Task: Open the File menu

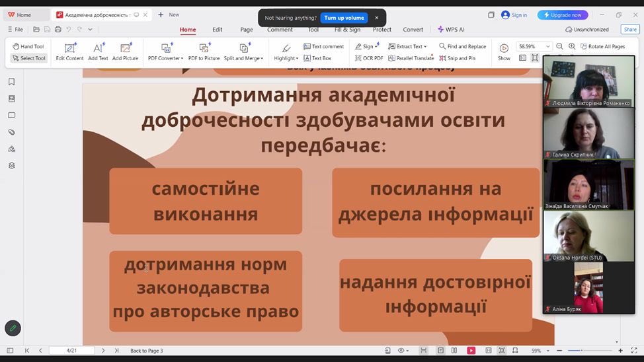Action: point(15,30)
